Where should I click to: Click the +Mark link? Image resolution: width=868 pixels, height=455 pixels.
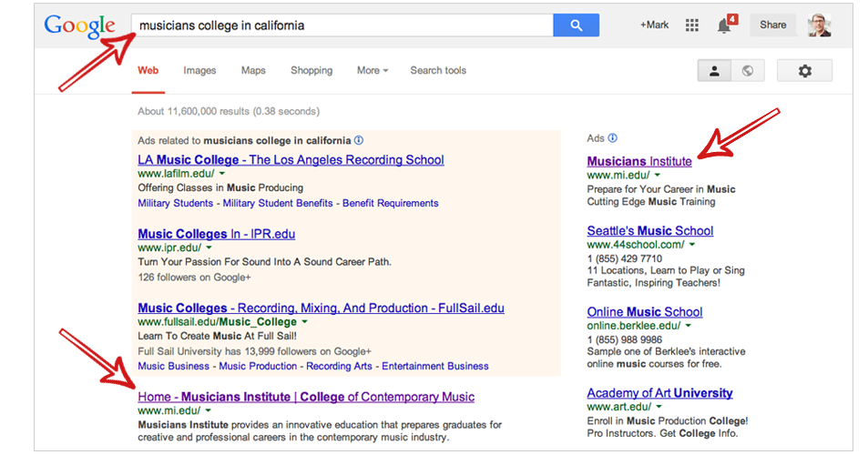point(654,25)
